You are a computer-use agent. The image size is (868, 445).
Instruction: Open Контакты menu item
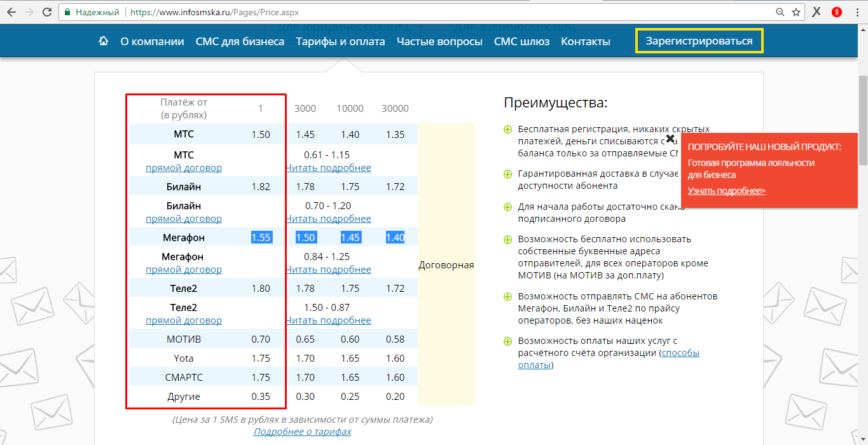click(586, 41)
